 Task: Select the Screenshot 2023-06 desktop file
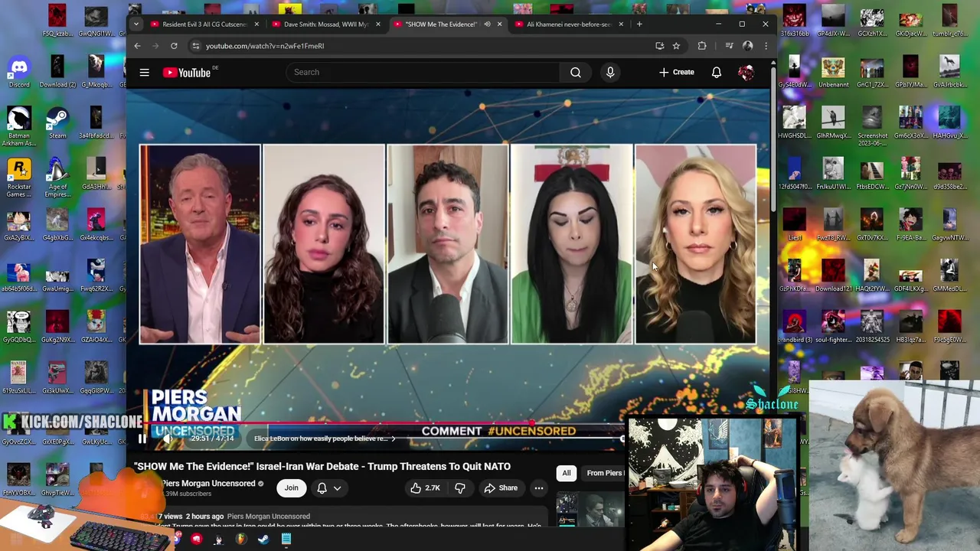pos(872,126)
